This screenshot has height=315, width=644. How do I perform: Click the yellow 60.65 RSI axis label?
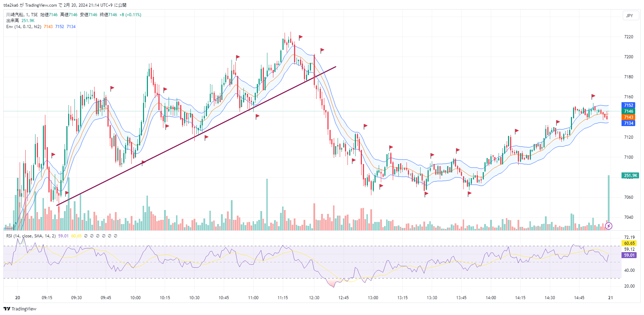[x=629, y=243]
